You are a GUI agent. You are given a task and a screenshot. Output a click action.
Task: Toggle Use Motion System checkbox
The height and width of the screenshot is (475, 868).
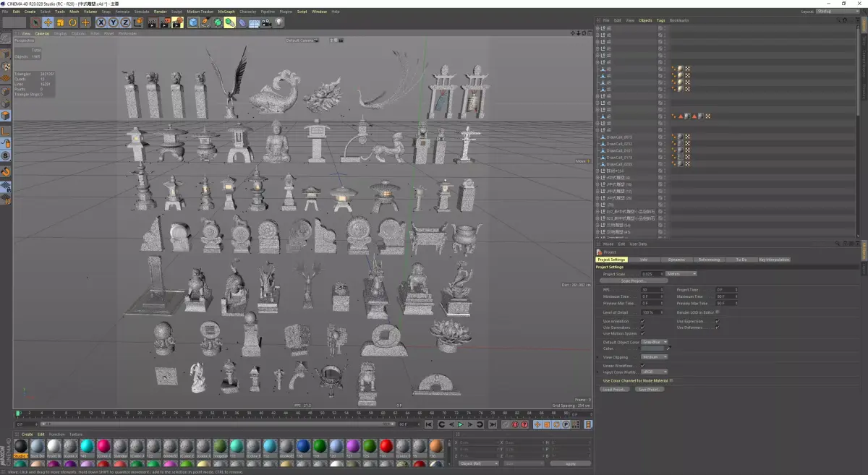pos(642,333)
